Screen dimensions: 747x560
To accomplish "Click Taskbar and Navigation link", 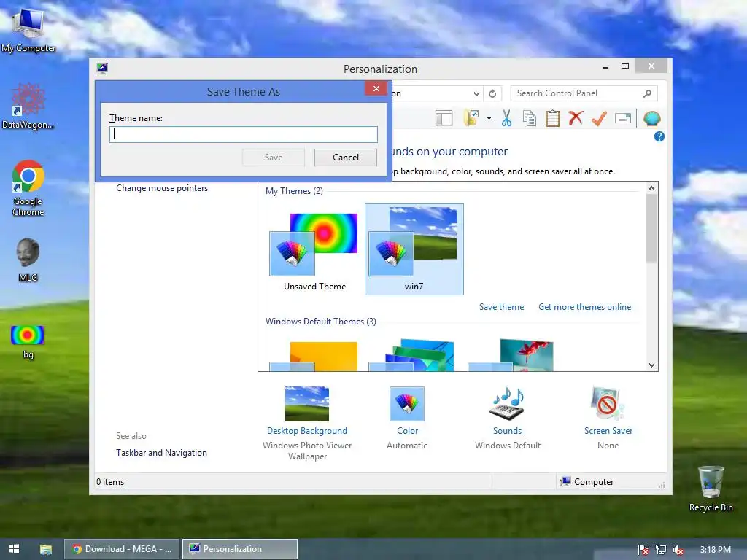I will pyautogui.click(x=161, y=452).
